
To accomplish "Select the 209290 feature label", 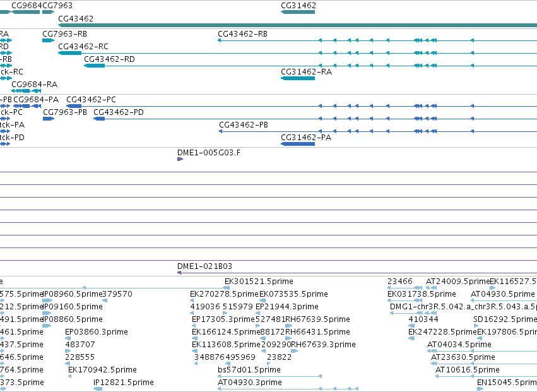I will point(276,345).
